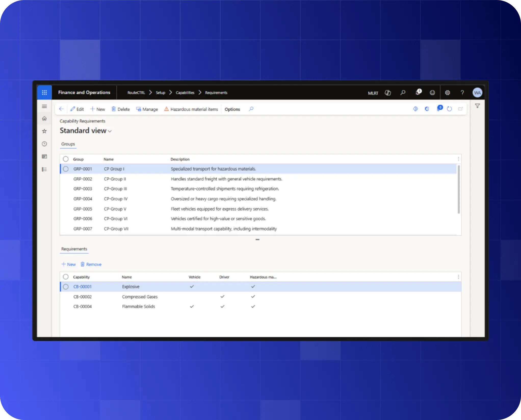Toggle Hazardous check for Explosive
521x420 pixels.
click(x=253, y=287)
